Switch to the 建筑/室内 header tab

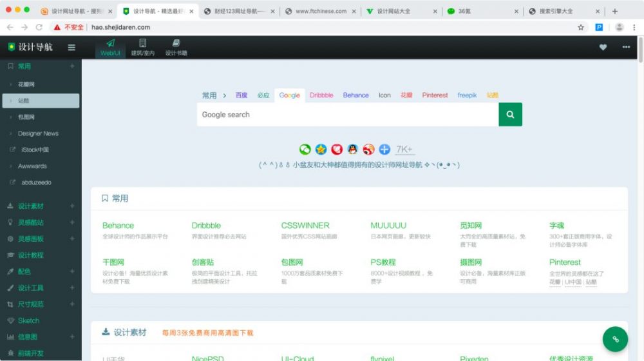click(x=142, y=47)
